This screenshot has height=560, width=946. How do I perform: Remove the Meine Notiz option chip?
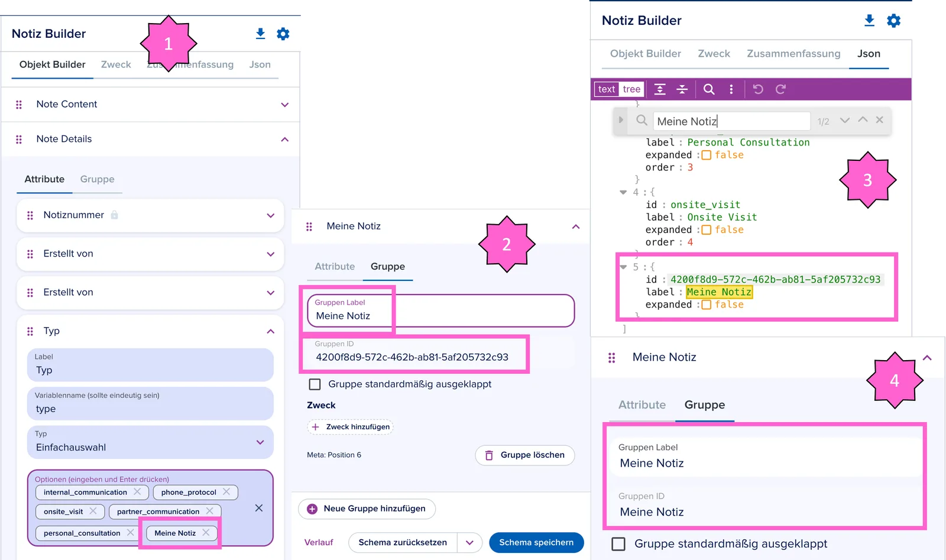coord(206,533)
